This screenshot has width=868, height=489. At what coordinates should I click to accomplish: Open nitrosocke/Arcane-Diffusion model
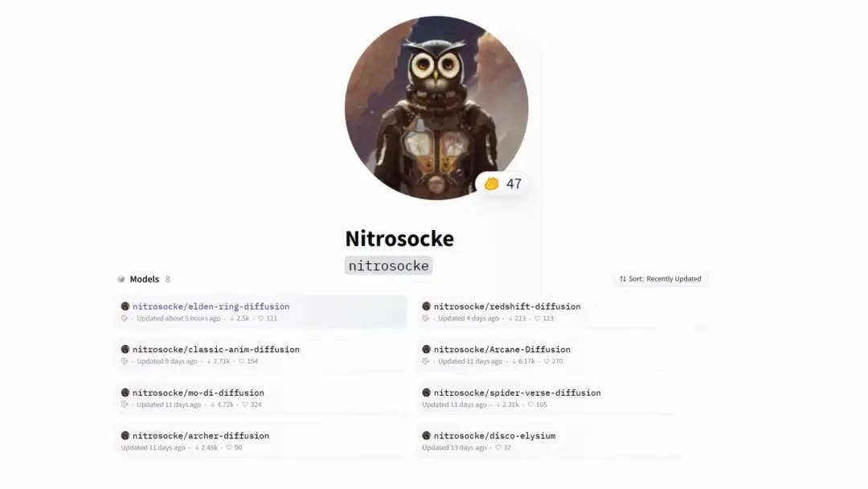point(502,349)
